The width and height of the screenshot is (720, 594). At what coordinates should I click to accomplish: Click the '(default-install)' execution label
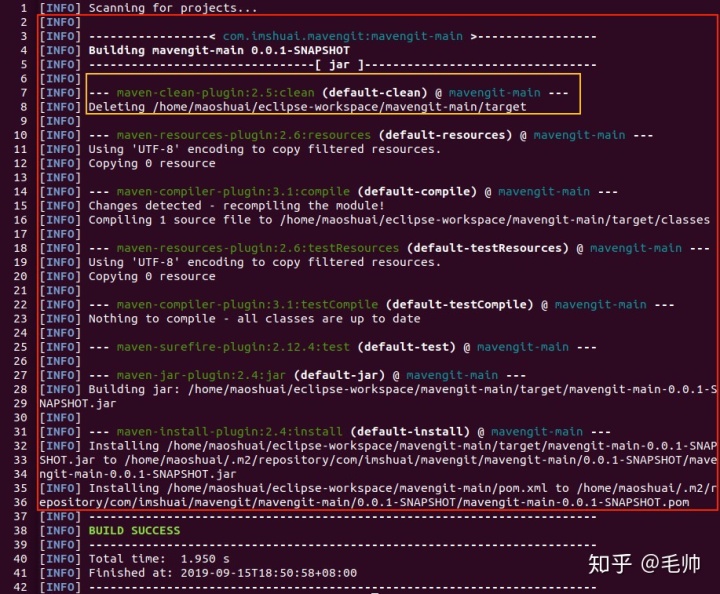pos(410,432)
